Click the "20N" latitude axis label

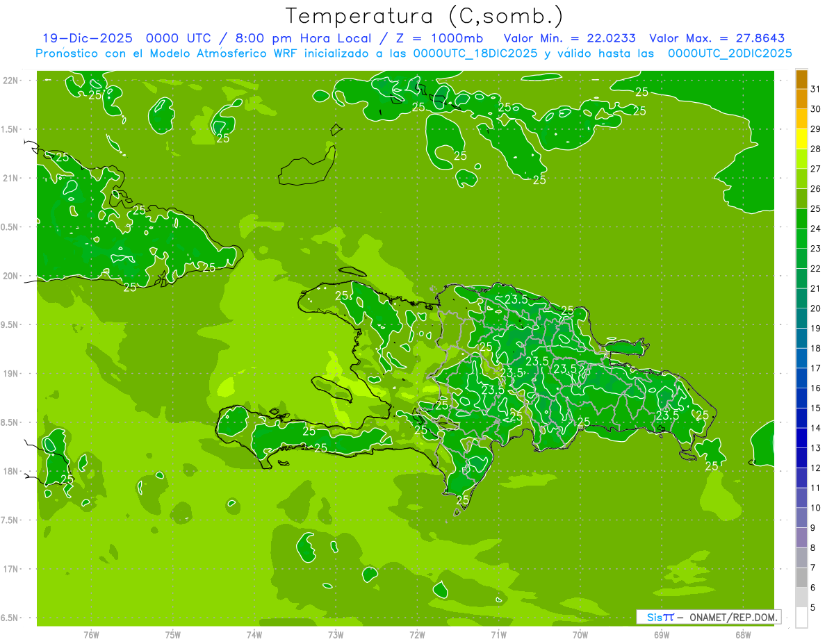(12, 276)
